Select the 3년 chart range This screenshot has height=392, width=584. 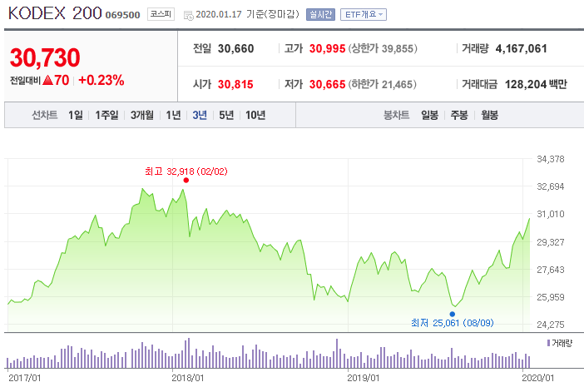200,115
